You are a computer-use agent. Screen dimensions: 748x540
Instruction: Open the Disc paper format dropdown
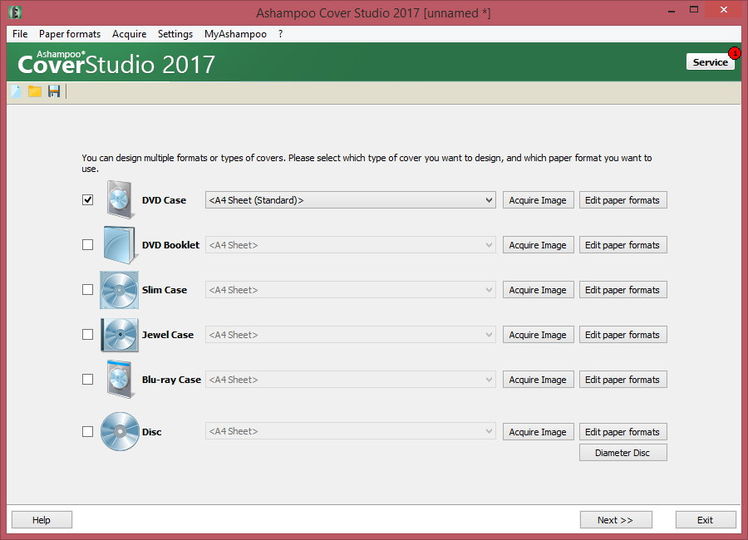click(350, 431)
